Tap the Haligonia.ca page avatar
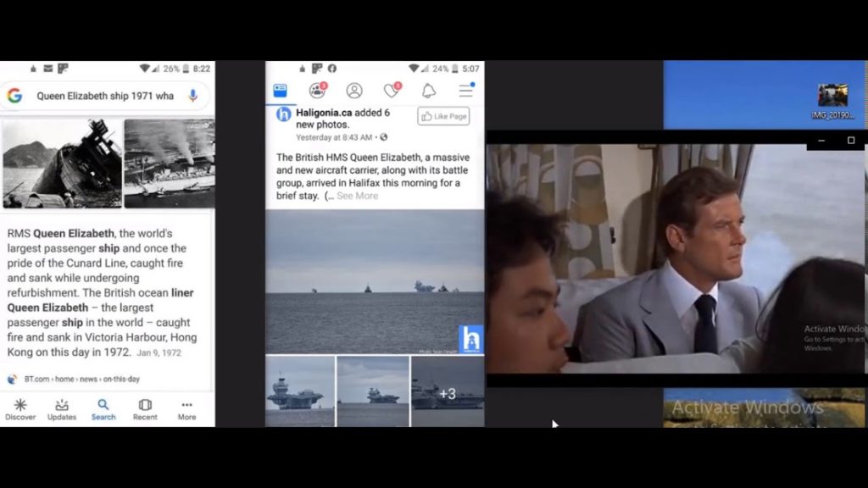 tap(283, 114)
